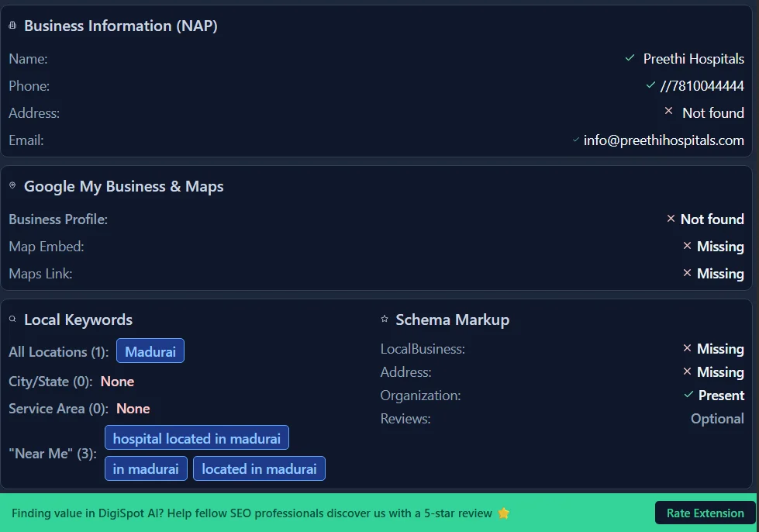Click the magnifier icon beside Local Keywords
The width and height of the screenshot is (759, 532).
(12, 319)
